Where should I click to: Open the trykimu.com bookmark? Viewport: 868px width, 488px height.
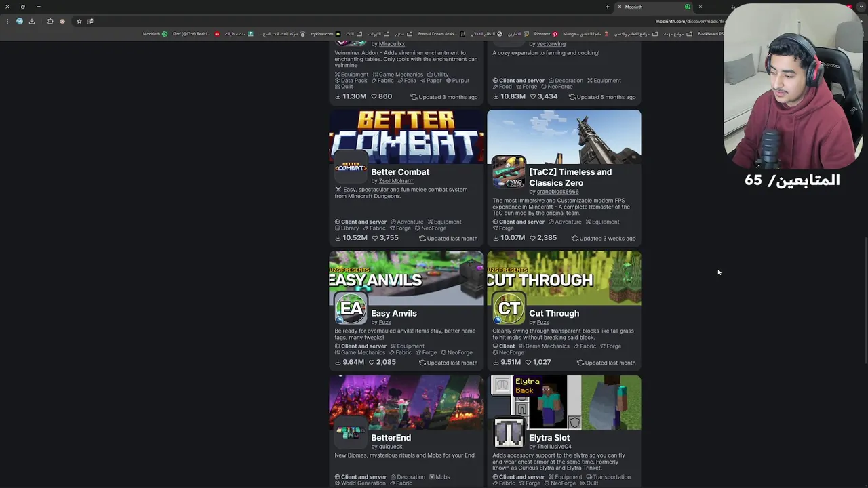[x=325, y=34]
